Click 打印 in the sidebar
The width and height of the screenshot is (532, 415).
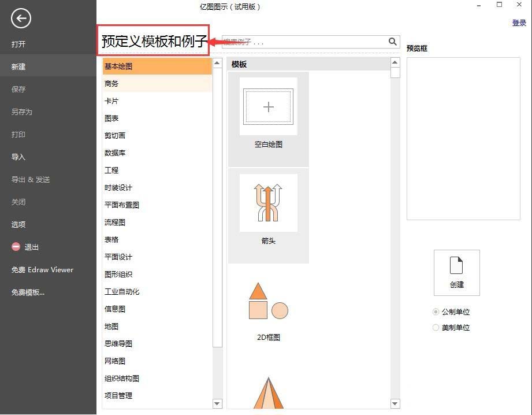click(18, 135)
